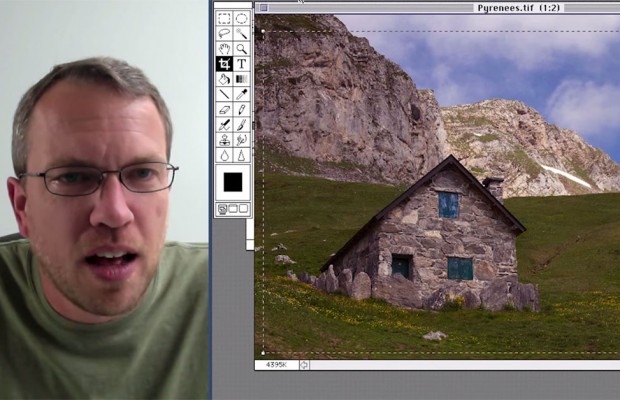Screen dimensions: 620x400
Task: Select the Zoom magnifier tool
Action: 241,48
